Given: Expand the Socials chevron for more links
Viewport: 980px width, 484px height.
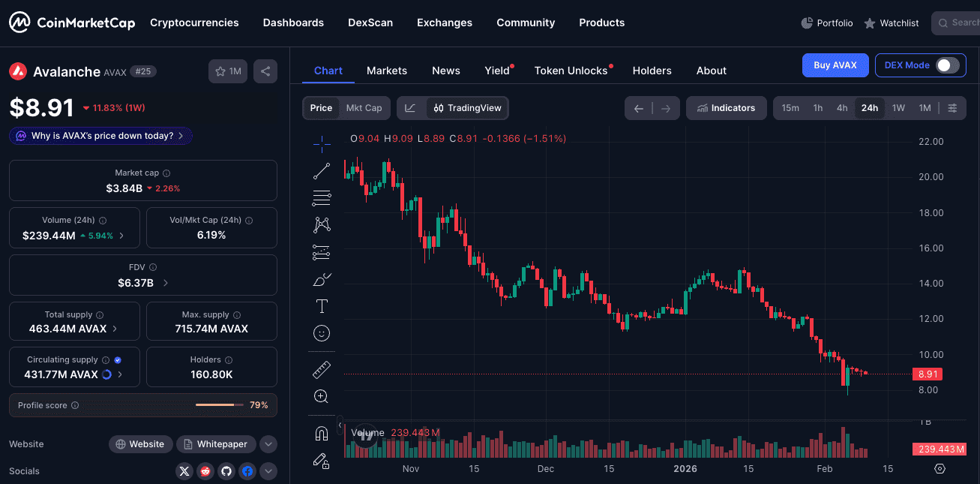Looking at the screenshot, I should pos(268,471).
